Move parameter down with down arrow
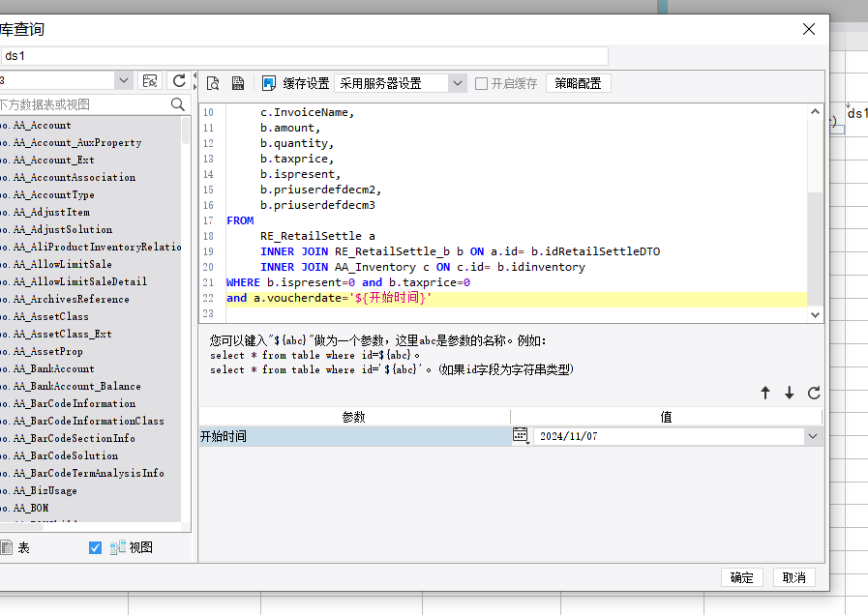868x615 pixels. [790, 393]
